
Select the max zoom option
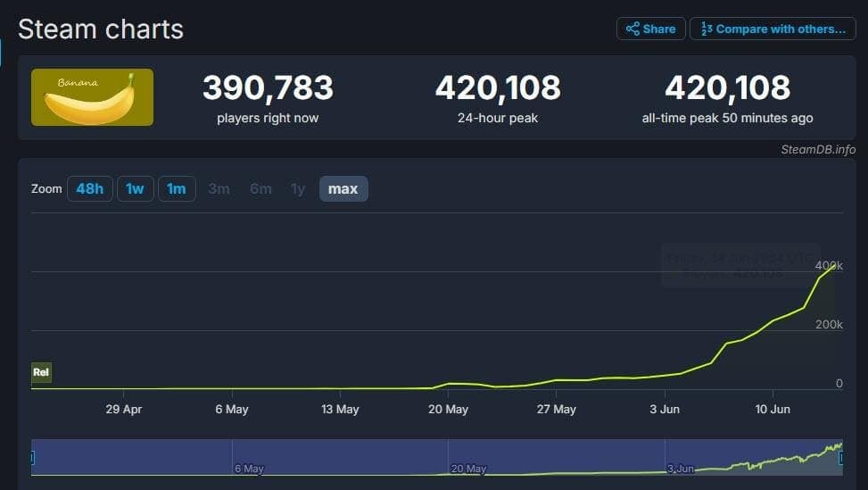click(x=343, y=189)
